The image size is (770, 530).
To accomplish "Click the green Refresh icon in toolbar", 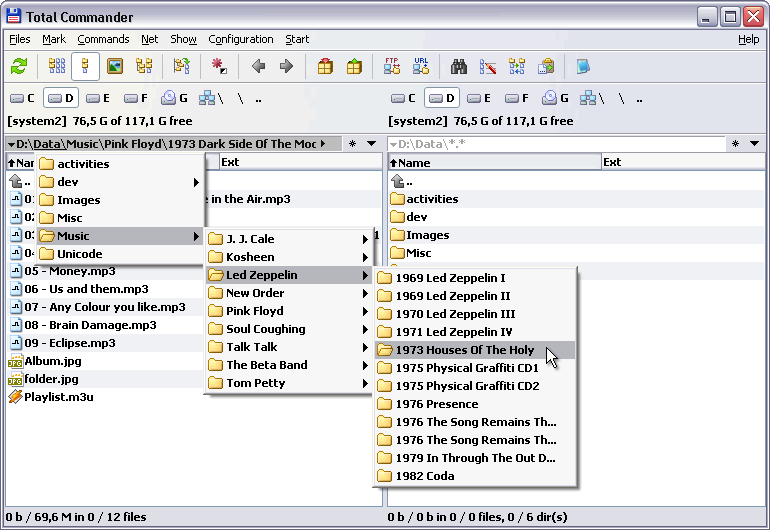I will pos(19,67).
